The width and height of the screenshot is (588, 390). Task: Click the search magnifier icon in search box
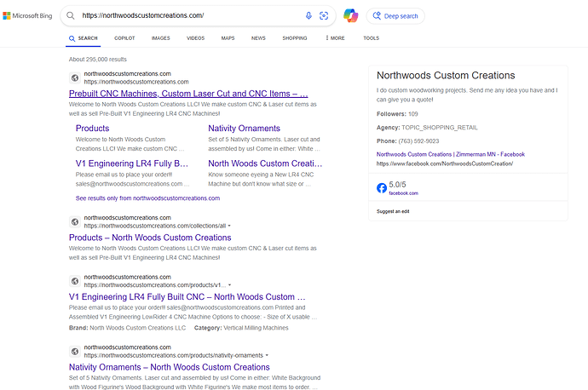71,15
